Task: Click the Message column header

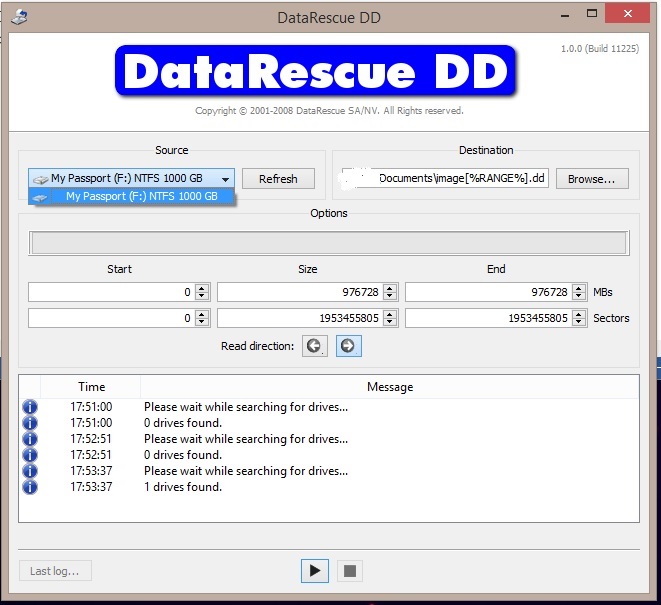Action: [x=390, y=387]
